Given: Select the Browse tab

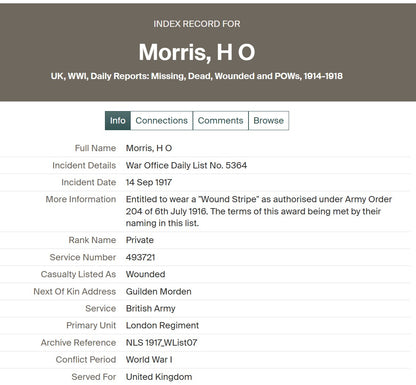Looking at the screenshot, I should click(269, 121).
